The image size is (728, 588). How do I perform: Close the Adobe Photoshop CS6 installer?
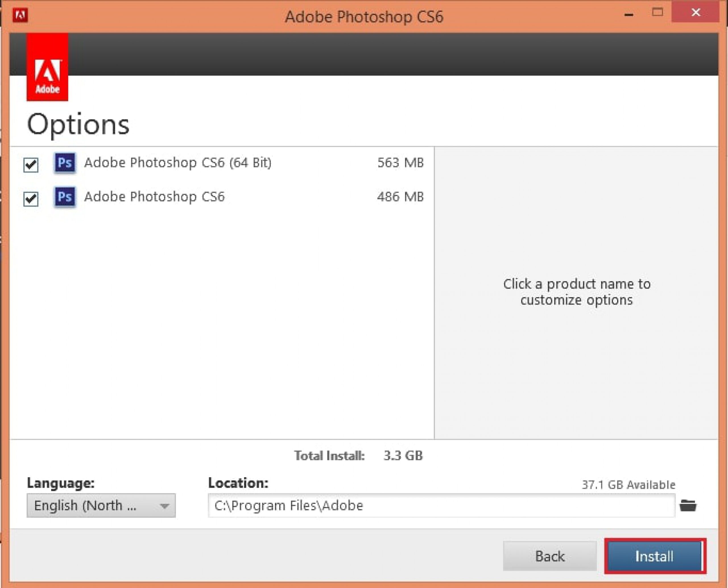(696, 13)
